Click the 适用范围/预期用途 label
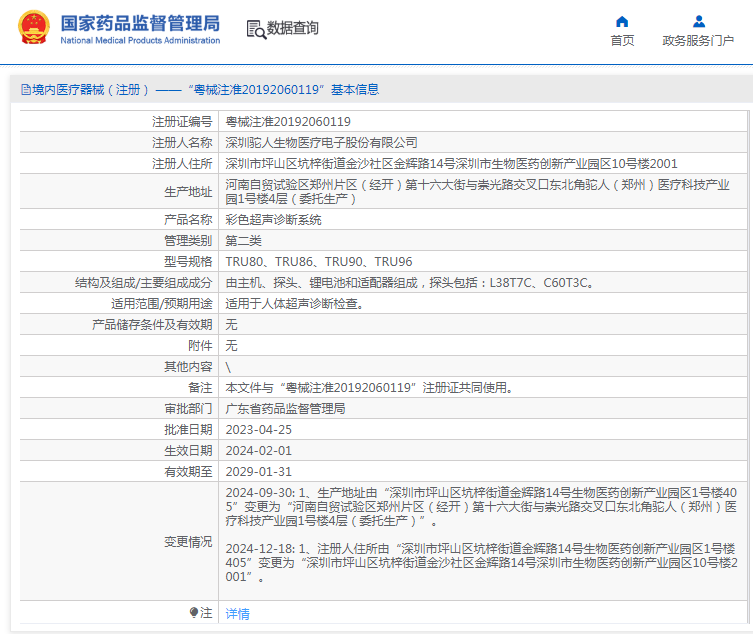 162,304
